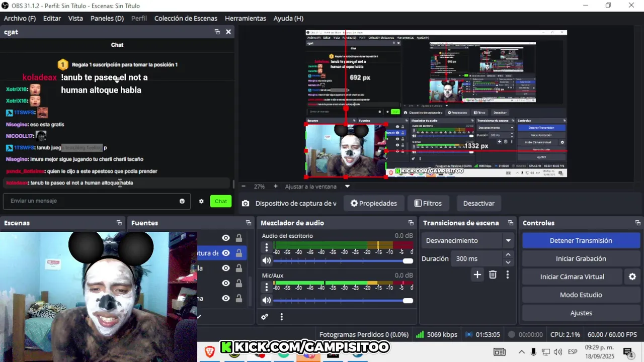
Task: Enable Modo Estudio
Action: pos(581,295)
